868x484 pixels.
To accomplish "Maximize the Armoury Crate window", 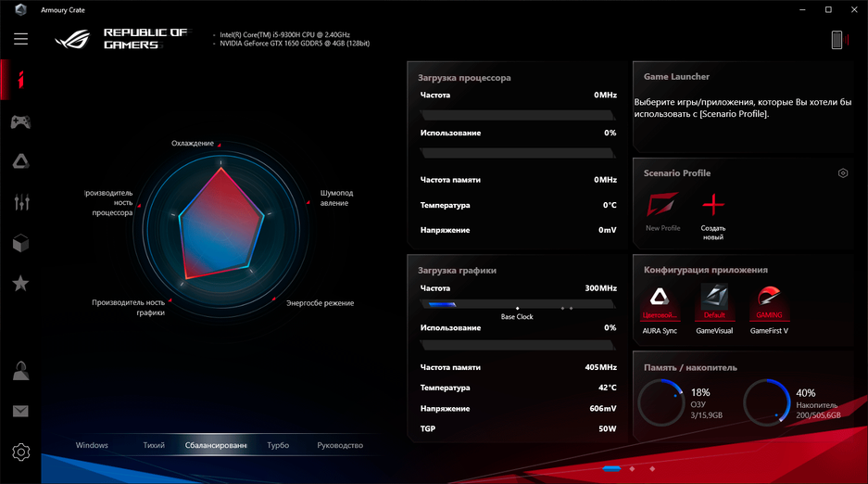I will tap(828, 9).
